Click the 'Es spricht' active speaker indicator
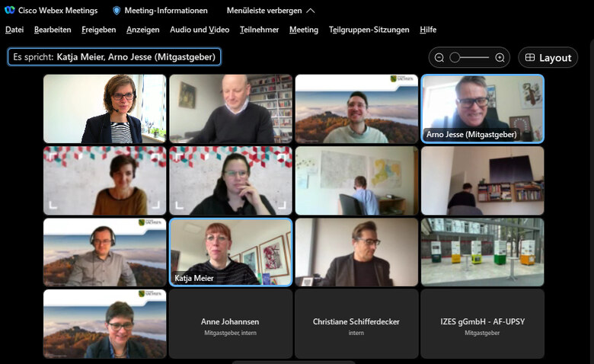The image size is (594, 364). point(114,57)
